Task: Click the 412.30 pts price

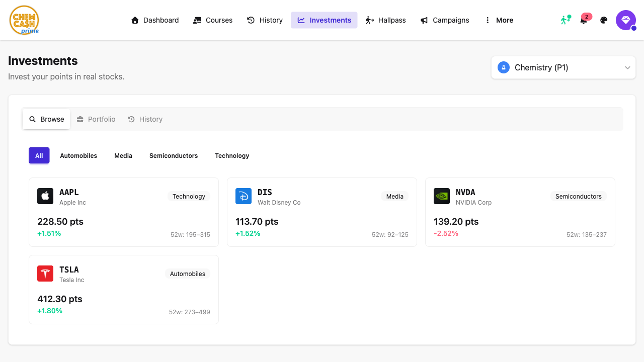Action: 60,299
